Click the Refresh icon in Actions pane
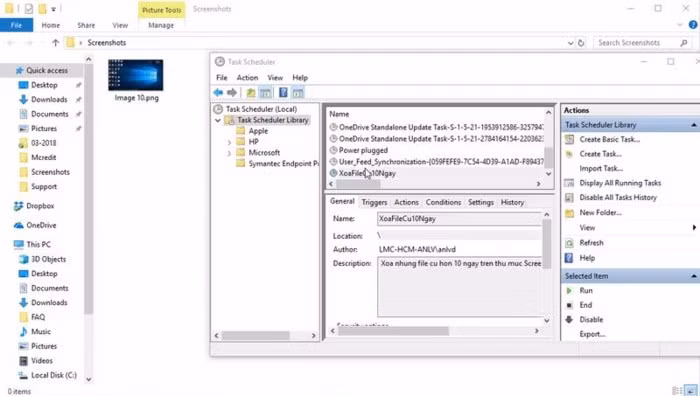Viewport: 700px width, 396px height. [569, 243]
